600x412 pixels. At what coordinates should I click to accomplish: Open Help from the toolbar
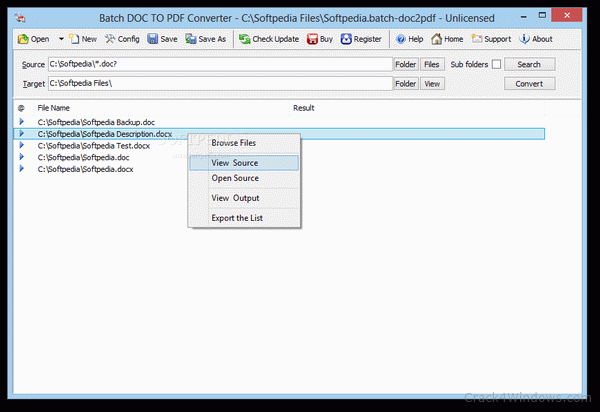point(400,39)
